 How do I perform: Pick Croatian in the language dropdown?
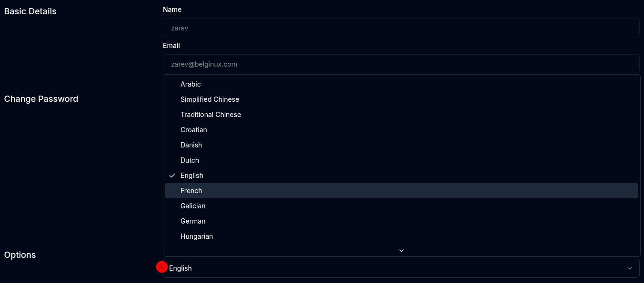pyautogui.click(x=402, y=130)
